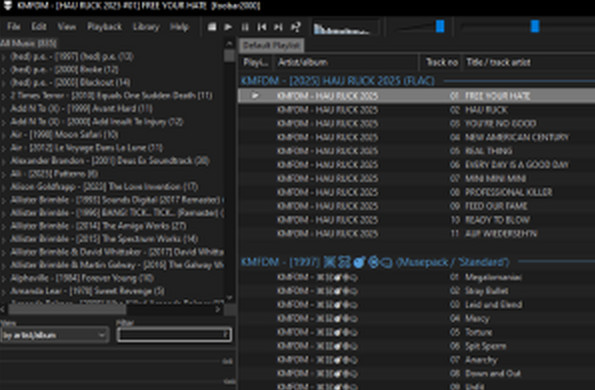
Task: Expand Alison Goldfrapp The Love Invention node
Action: point(3,187)
